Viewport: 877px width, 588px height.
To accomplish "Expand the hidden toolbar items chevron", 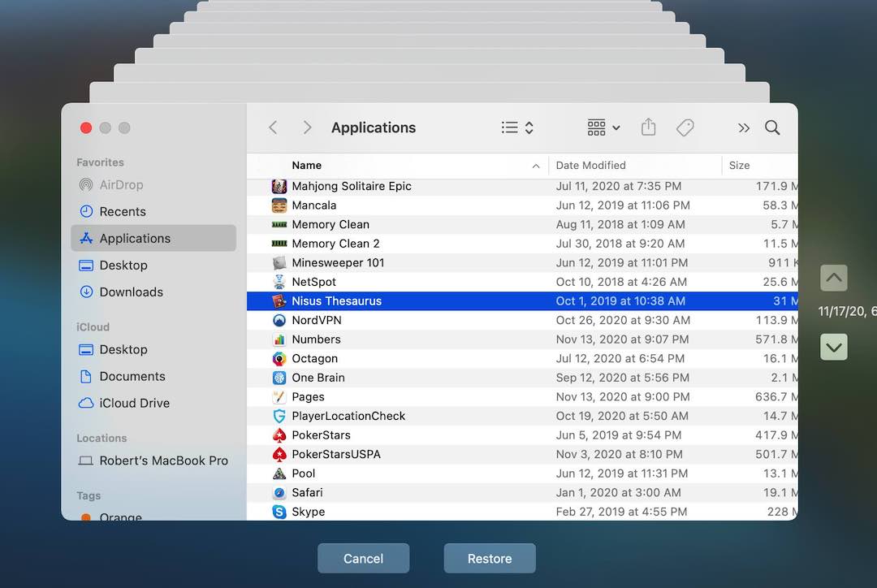I will pos(743,128).
